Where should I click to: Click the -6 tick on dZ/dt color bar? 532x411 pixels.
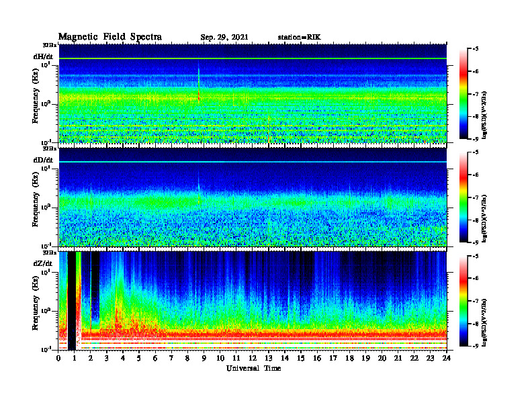click(x=476, y=278)
